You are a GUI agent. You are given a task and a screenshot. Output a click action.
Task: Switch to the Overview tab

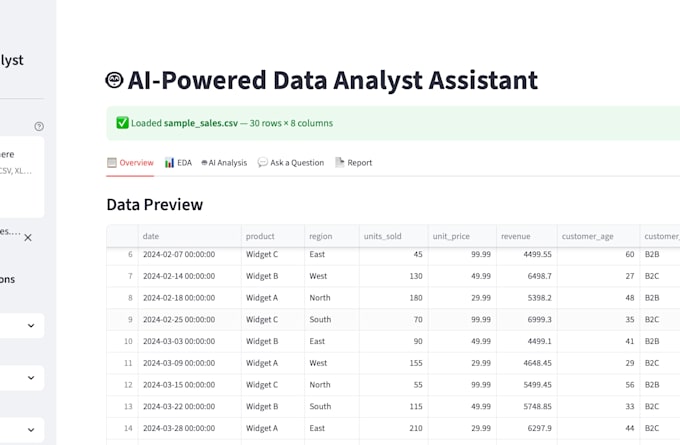[130, 163]
